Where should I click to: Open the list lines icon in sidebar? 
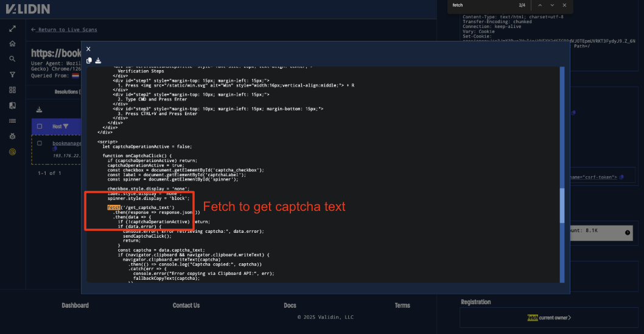(x=12, y=121)
